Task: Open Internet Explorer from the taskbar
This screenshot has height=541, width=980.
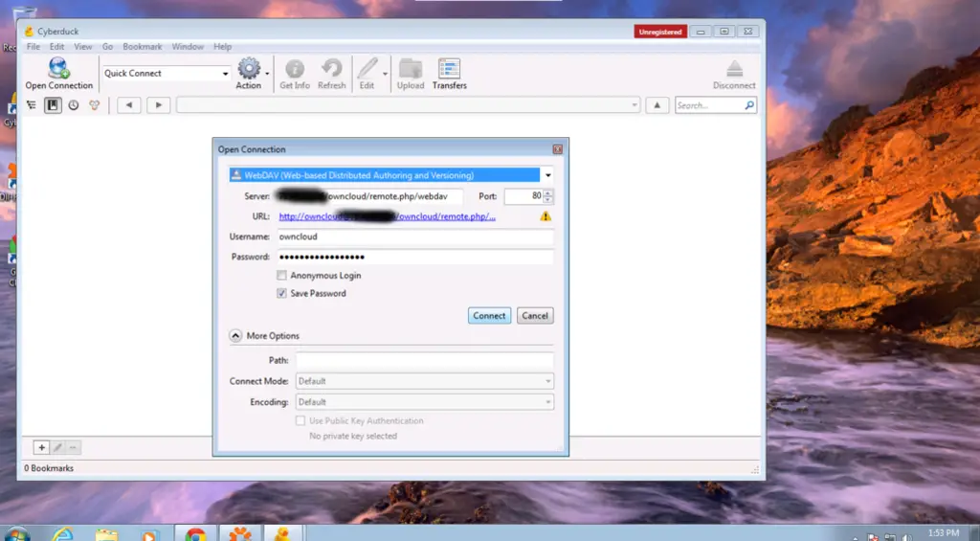Action: tap(62, 534)
